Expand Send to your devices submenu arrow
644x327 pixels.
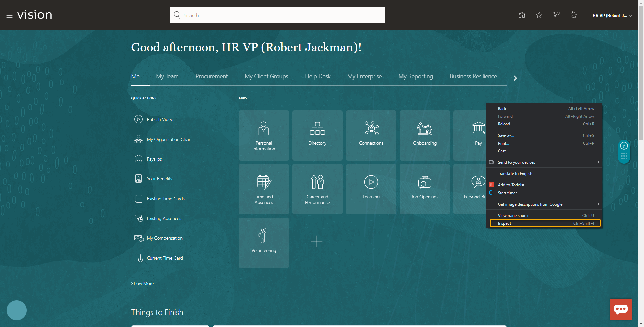(598, 162)
